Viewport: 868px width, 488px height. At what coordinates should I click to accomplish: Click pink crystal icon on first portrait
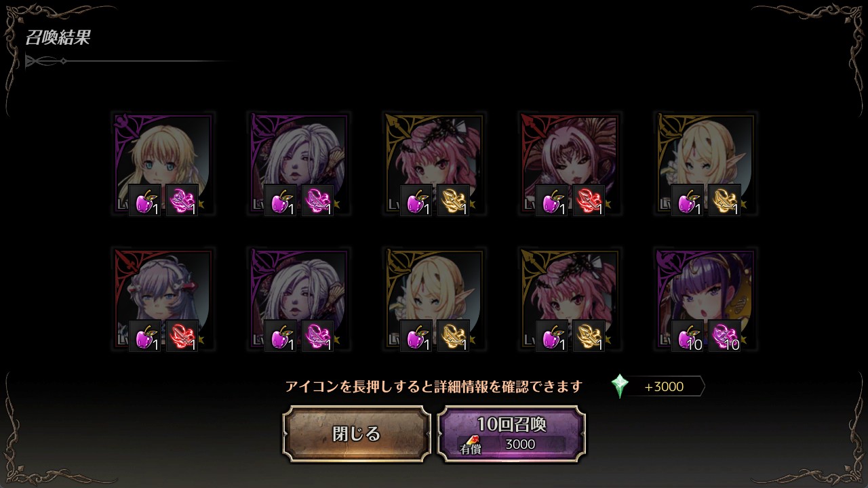click(182, 200)
